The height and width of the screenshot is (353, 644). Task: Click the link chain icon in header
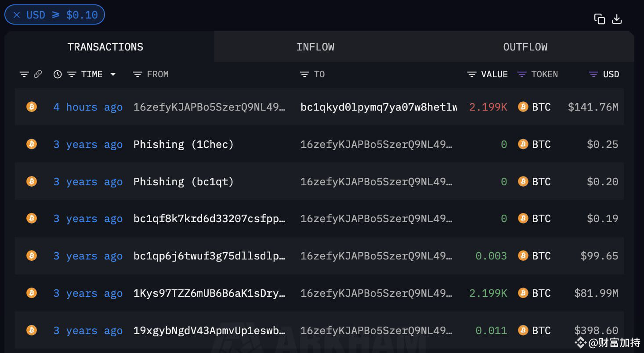point(38,74)
